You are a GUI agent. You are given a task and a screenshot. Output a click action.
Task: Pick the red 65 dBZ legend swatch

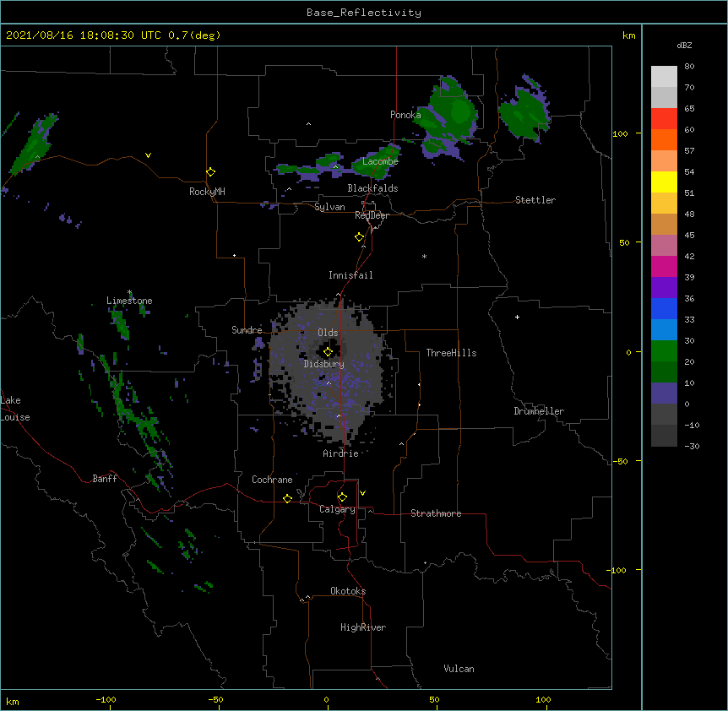pyautogui.click(x=664, y=118)
